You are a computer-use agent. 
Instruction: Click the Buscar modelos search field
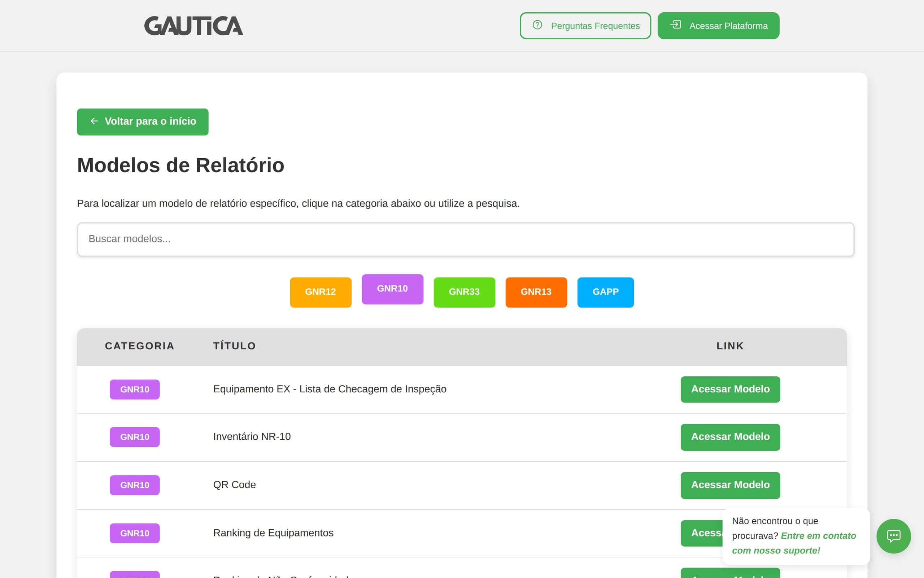point(466,239)
